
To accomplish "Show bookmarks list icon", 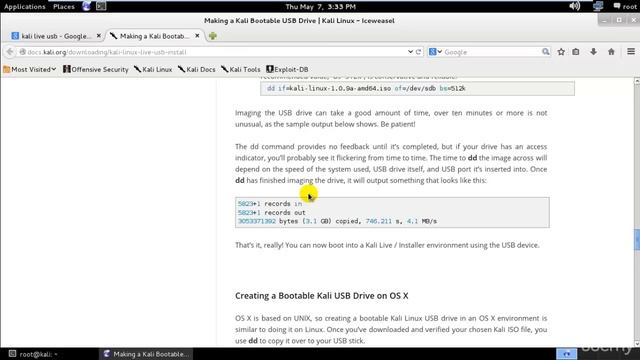I will click(576, 52).
